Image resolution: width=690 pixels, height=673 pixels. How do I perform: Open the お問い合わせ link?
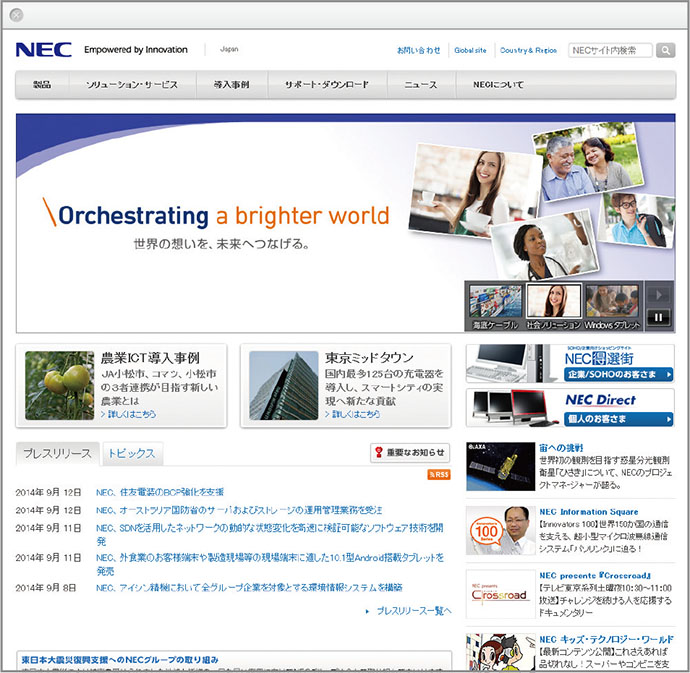point(418,50)
